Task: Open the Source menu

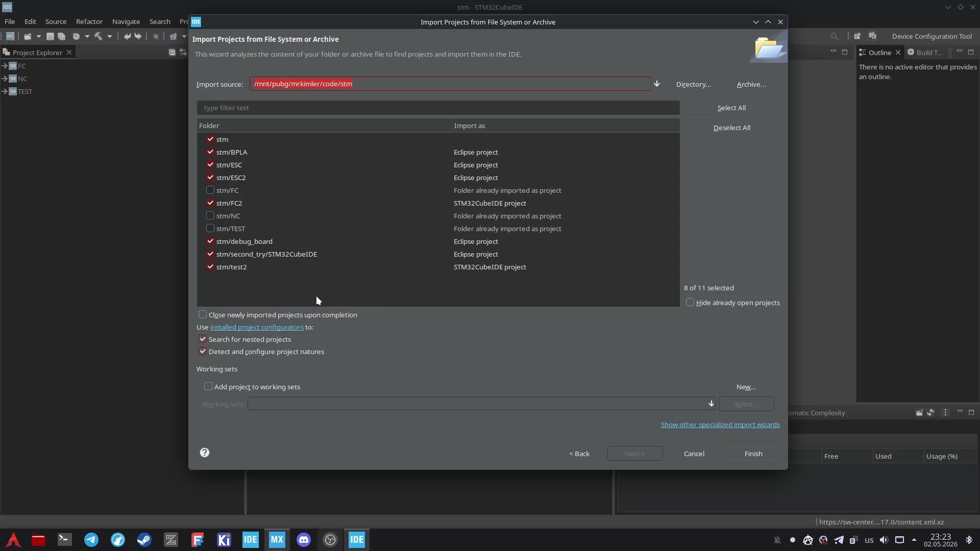Action: [x=56, y=21]
